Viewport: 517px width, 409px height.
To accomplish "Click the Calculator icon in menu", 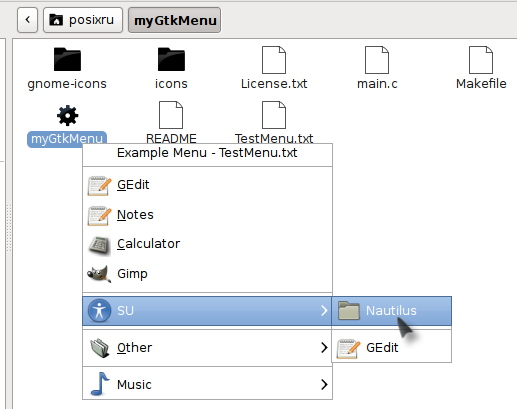I will point(99,245).
